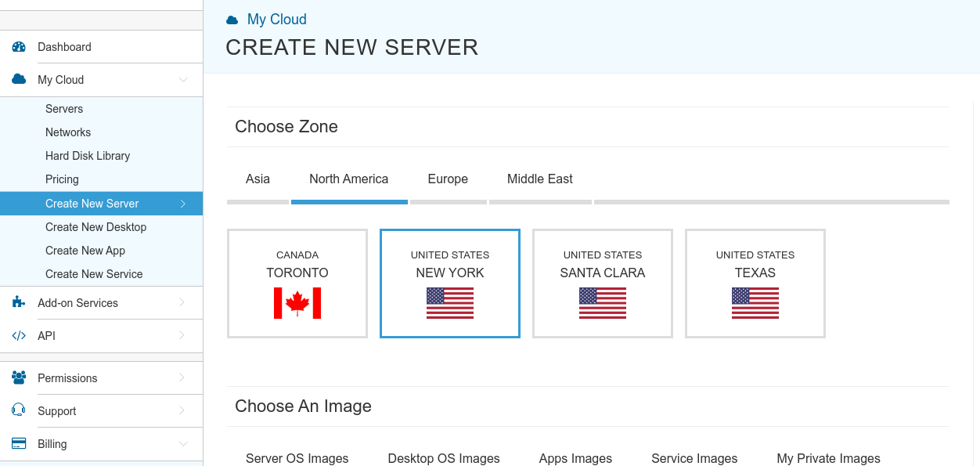
Task: Click the API code brackets icon
Action: click(19, 336)
